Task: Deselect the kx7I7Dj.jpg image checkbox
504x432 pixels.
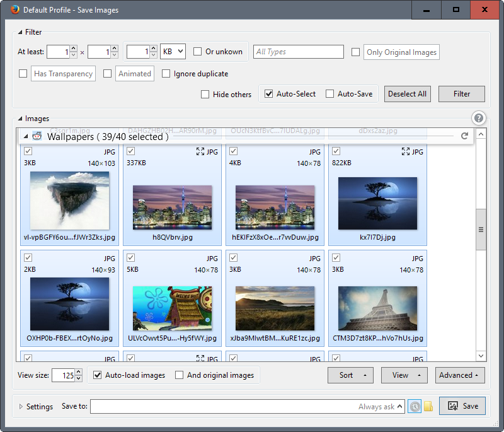Action: pos(336,151)
